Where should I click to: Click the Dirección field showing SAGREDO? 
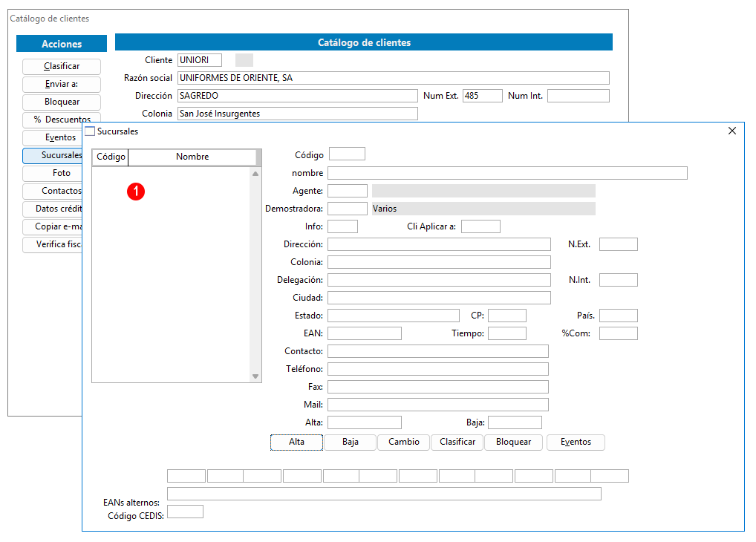[x=298, y=96]
